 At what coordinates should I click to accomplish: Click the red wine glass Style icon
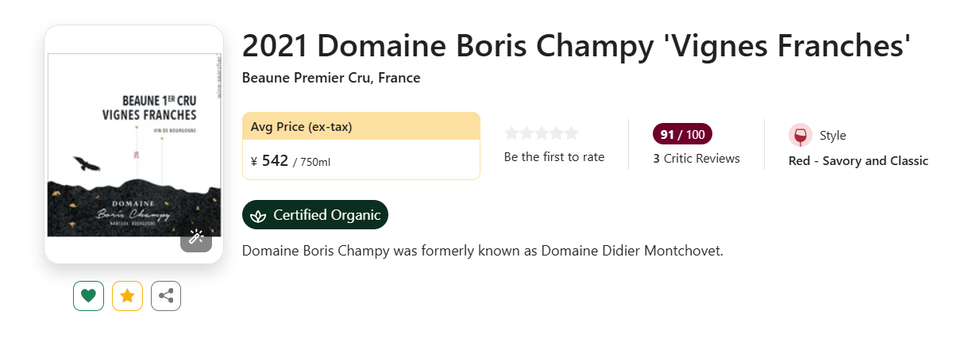click(800, 136)
